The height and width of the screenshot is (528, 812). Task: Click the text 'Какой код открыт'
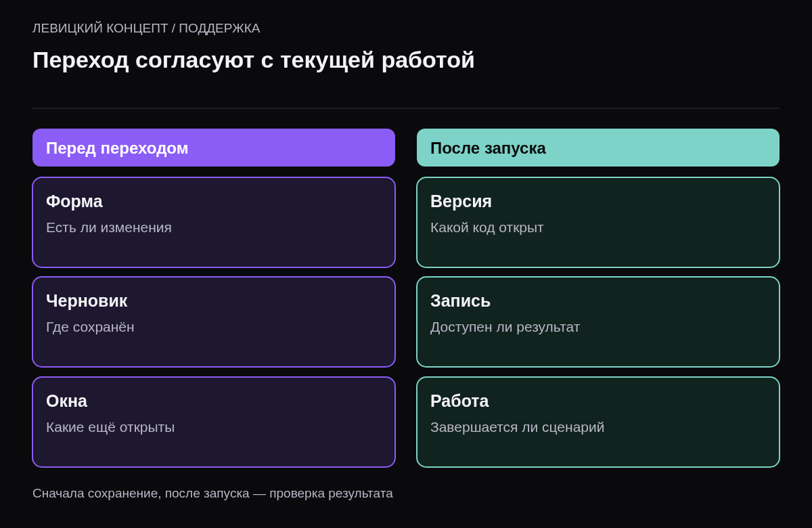tap(487, 227)
